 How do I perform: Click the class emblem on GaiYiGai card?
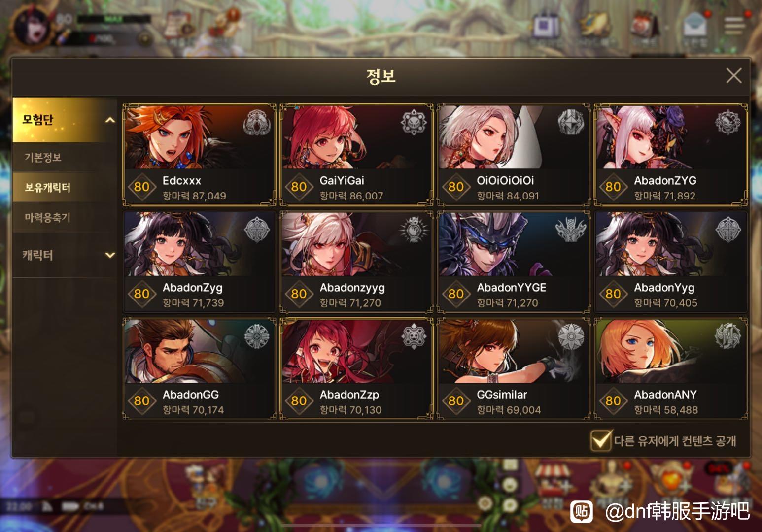(414, 123)
